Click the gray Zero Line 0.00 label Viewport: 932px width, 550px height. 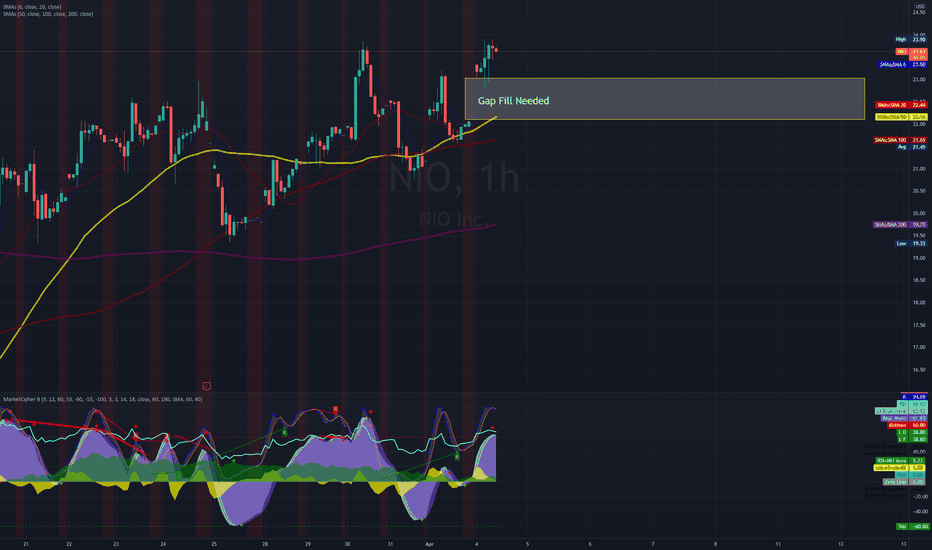point(904,482)
